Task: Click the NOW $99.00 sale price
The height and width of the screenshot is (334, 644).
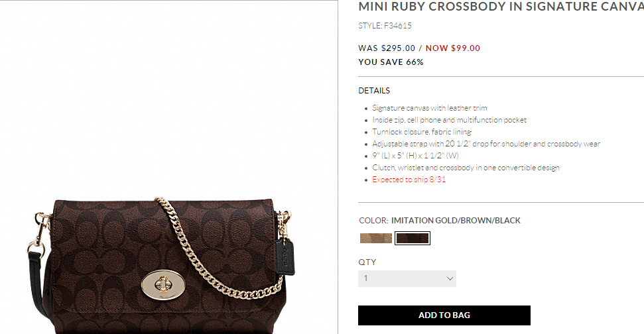Action: point(452,48)
